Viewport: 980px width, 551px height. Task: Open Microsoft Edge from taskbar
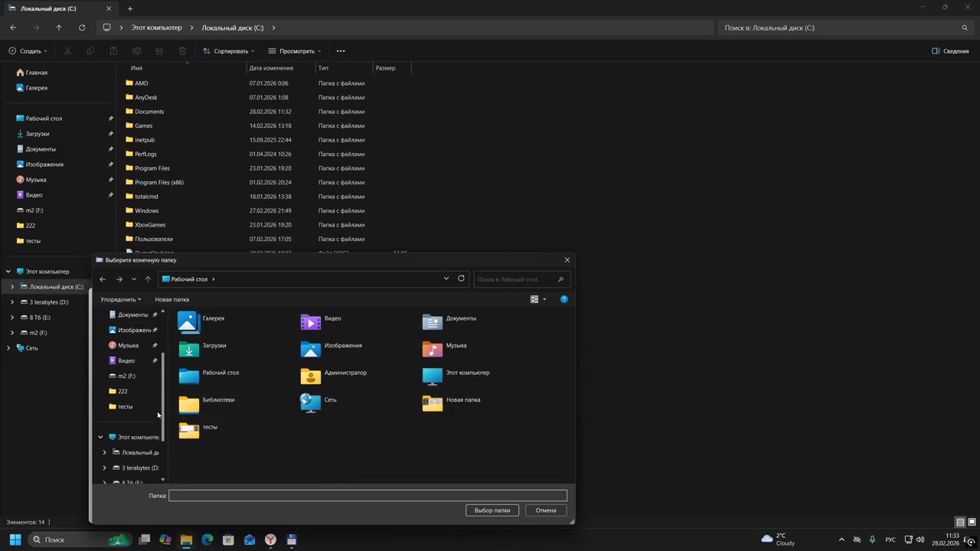[x=207, y=540]
